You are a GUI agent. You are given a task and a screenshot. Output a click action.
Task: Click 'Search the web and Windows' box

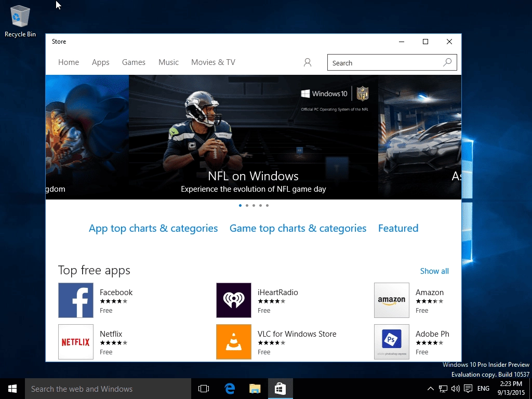coord(108,389)
